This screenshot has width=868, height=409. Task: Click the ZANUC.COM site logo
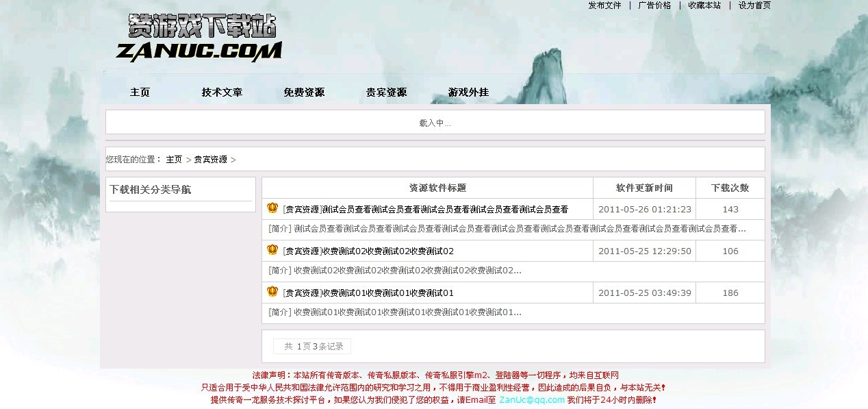pos(199,39)
